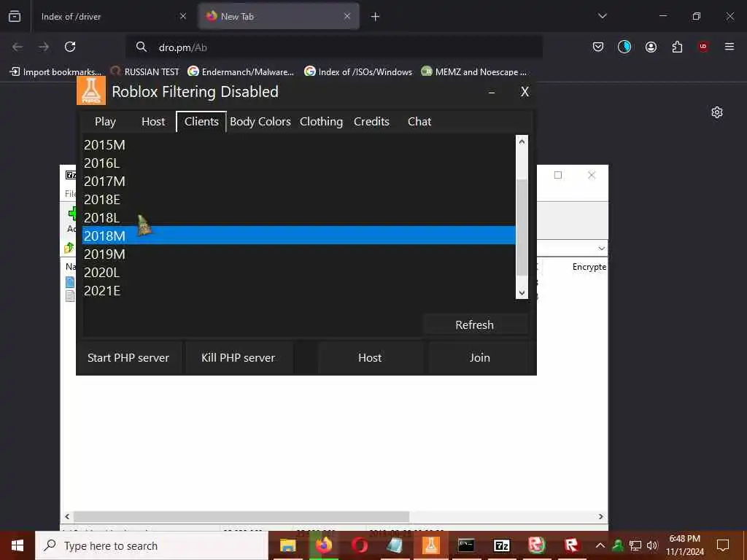Click the Refresh button
The image size is (747, 560).
[x=475, y=324]
